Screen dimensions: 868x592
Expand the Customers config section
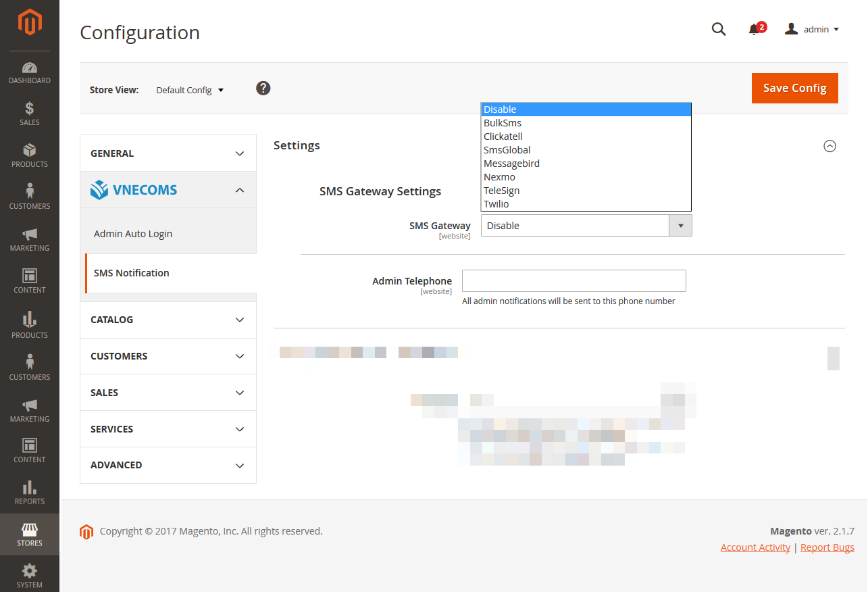168,356
